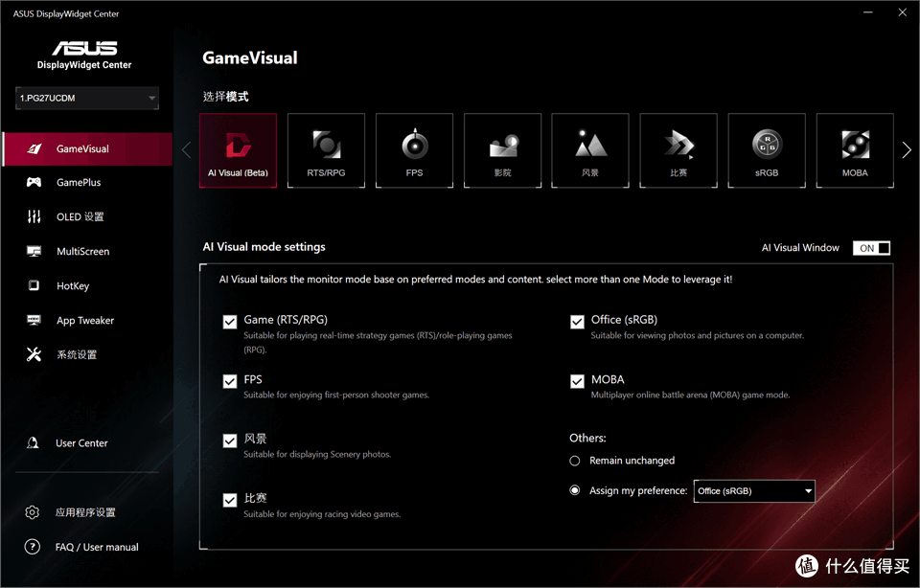920x588 pixels.
Task: Click the App Tweaker icon
Action: (x=34, y=320)
